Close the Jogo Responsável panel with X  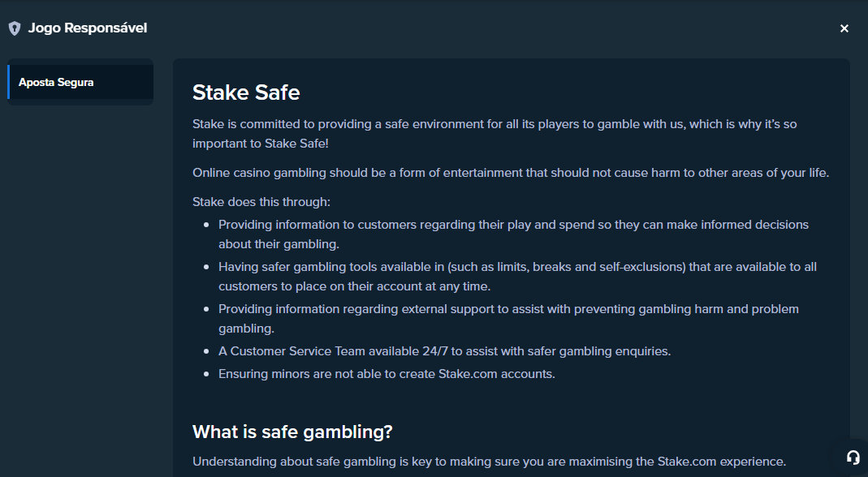[x=844, y=28]
